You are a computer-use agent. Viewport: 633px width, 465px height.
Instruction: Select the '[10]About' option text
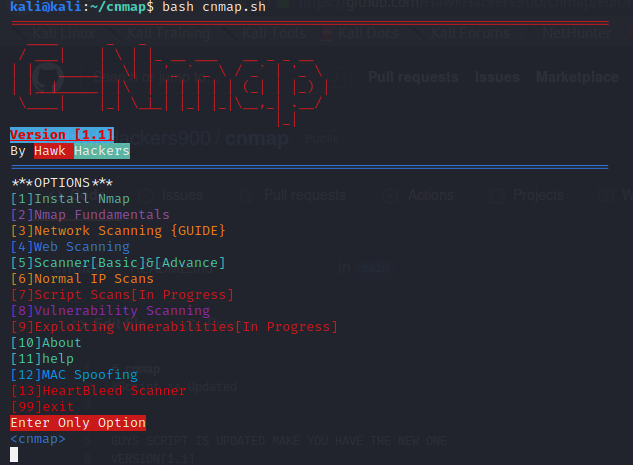46,343
